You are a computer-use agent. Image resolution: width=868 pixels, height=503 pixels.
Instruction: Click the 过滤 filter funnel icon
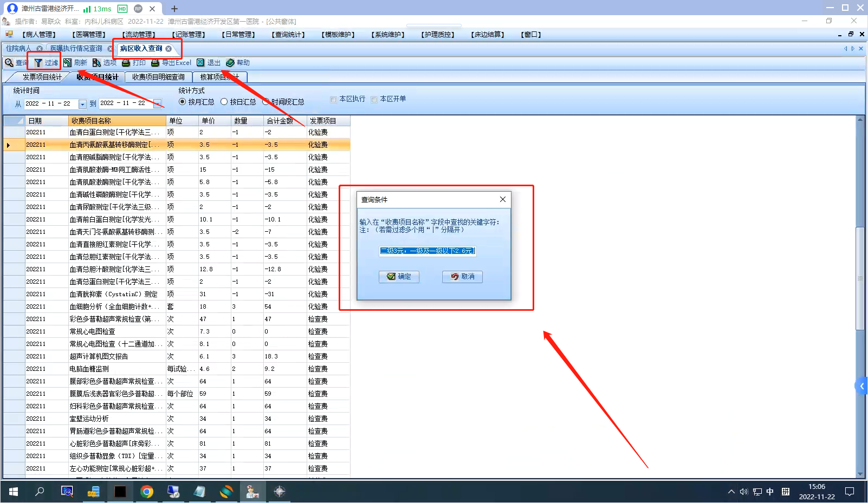[38, 63]
